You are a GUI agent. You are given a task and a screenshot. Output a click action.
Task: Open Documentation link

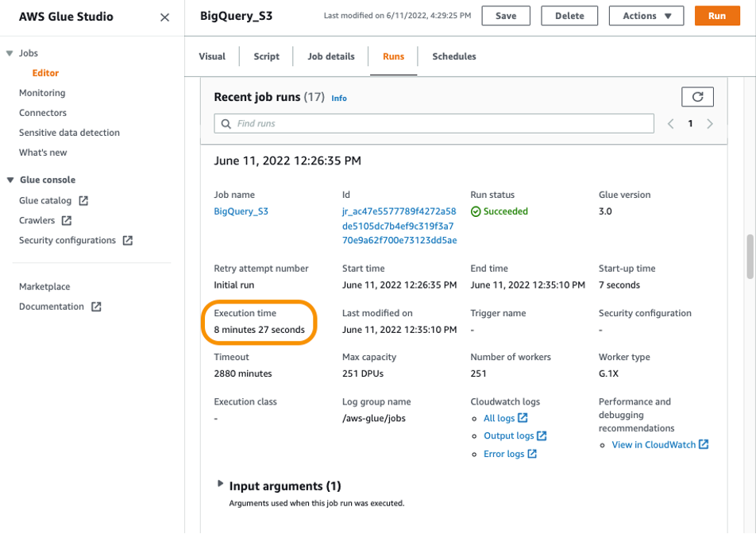(51, 306)
